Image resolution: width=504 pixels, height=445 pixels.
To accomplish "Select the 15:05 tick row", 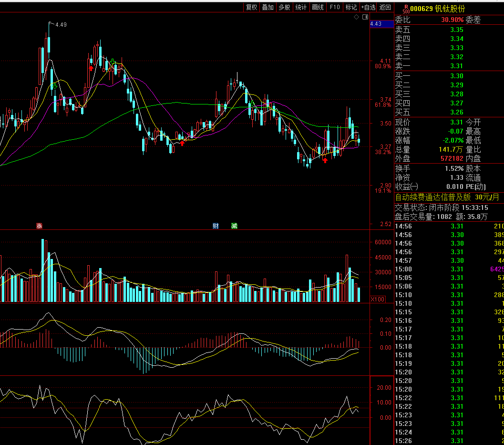I will 449,278.
